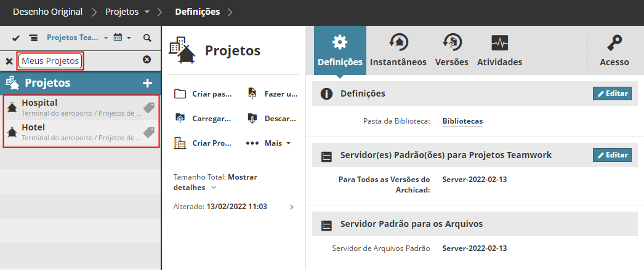Image resolution: width=644 pixels, height=270 pixels.
Task: Add new project with plus icon
Action: [147, 83]
